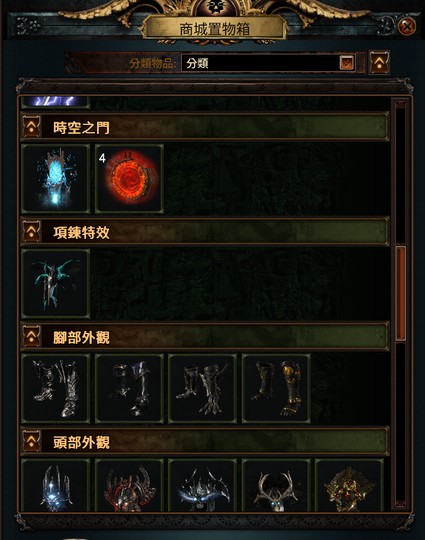Select the winged helmet with blue eyes
This screenshot has width=425, height=540.
click(203, 485)
